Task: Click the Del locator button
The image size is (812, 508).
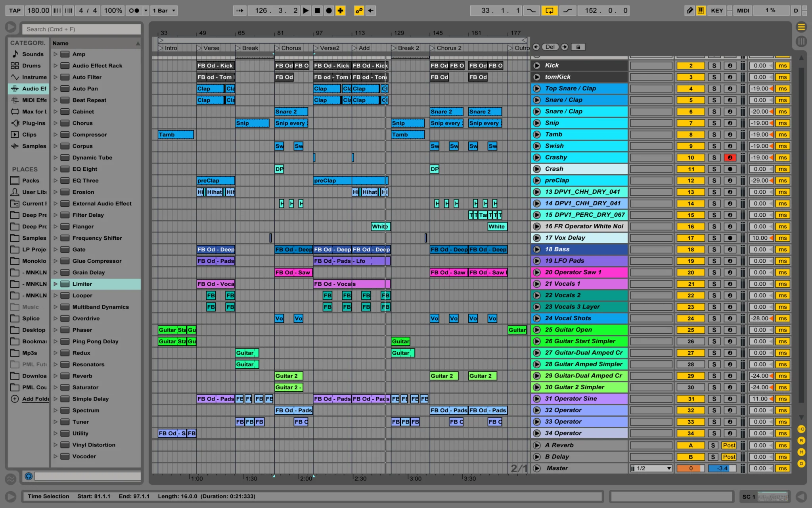Action: (x=550, y=47)
